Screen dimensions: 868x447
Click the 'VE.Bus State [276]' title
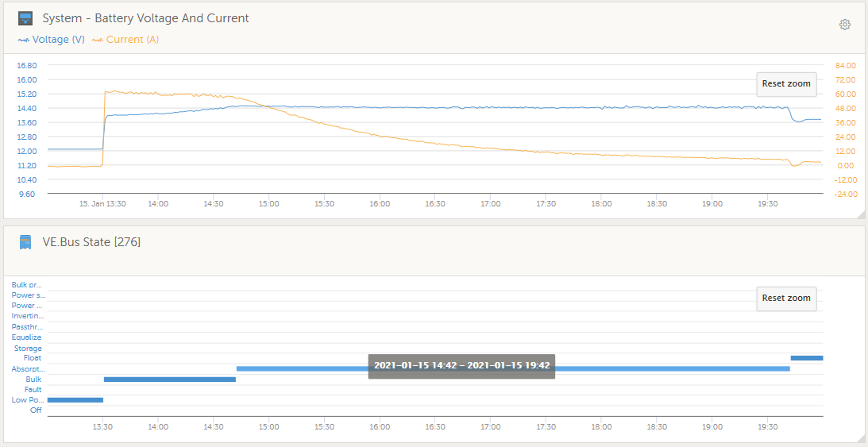click(91, 241)
